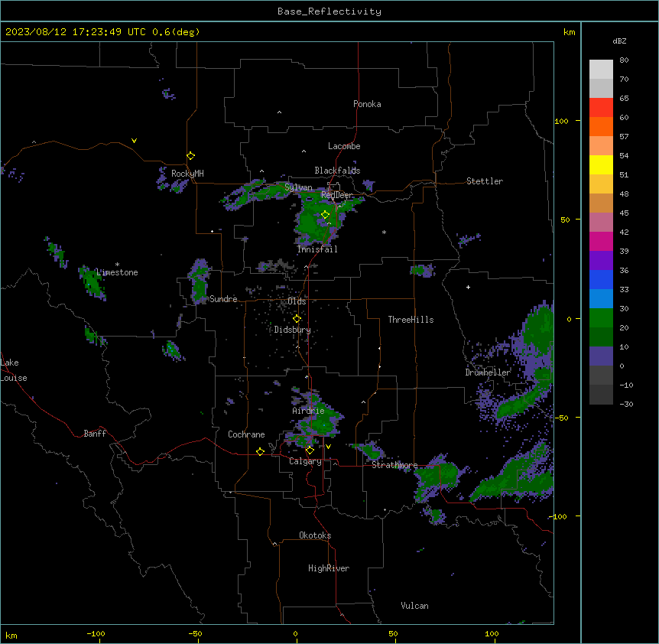Image resolution: width=659 pixels, height=644 pixels.
Task: Click the Drumheller label
Action: 488,372
